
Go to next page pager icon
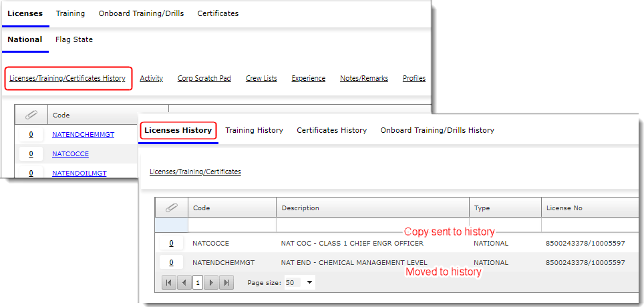click(212, 282)
